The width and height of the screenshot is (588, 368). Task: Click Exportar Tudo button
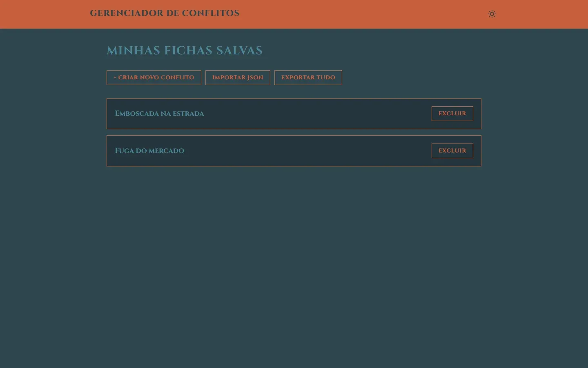(x=308, y=78)
